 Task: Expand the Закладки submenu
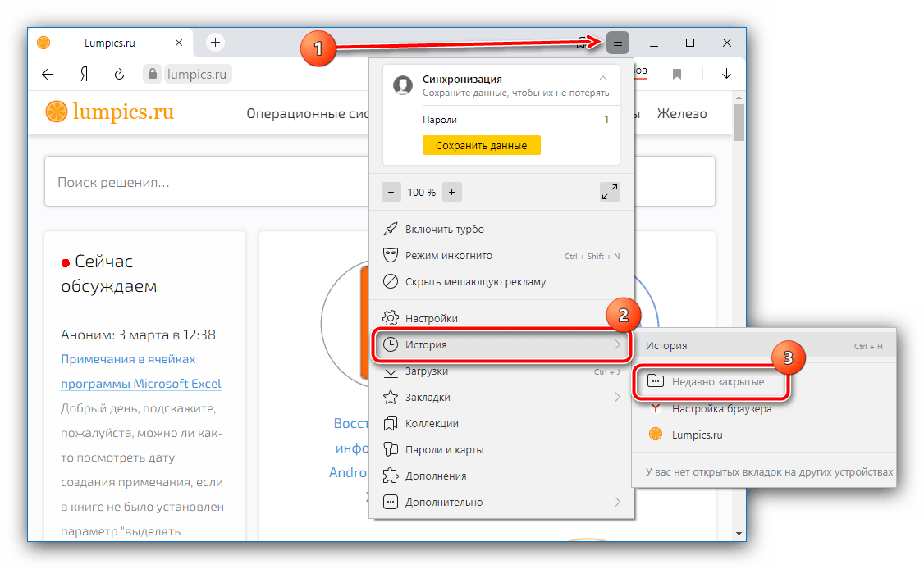coord(501,398)
